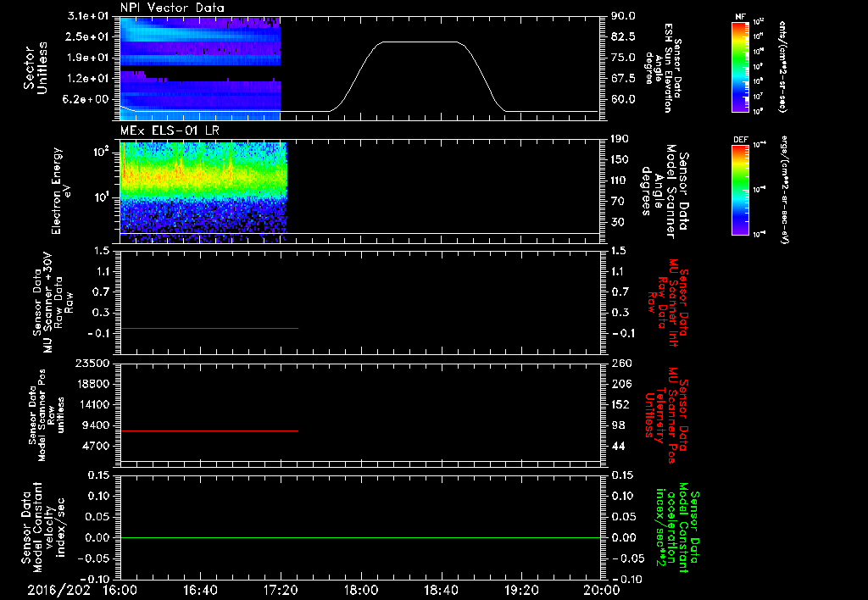The width and height of the screenshot is (868, 600).
Task: Click the "18:00" time tick label
Action: click(x=360, y=590)
